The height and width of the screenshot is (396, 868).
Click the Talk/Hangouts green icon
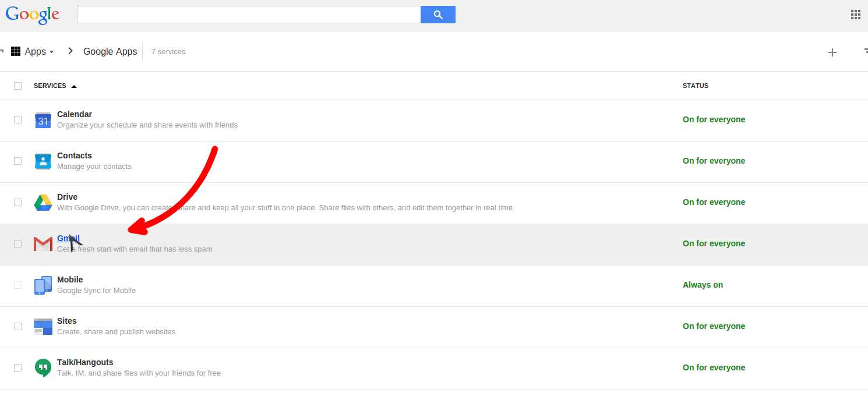click(x=43, y=368)
